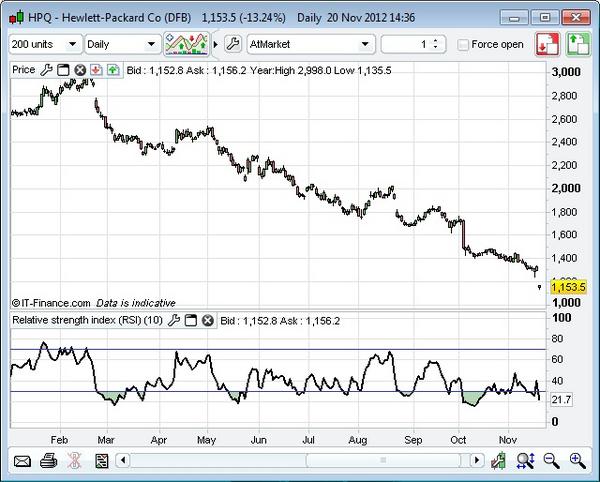Click the green up arrow in Price panel
Image resolution: width=600 pixels, height=482 pixels.
(112, 70)
